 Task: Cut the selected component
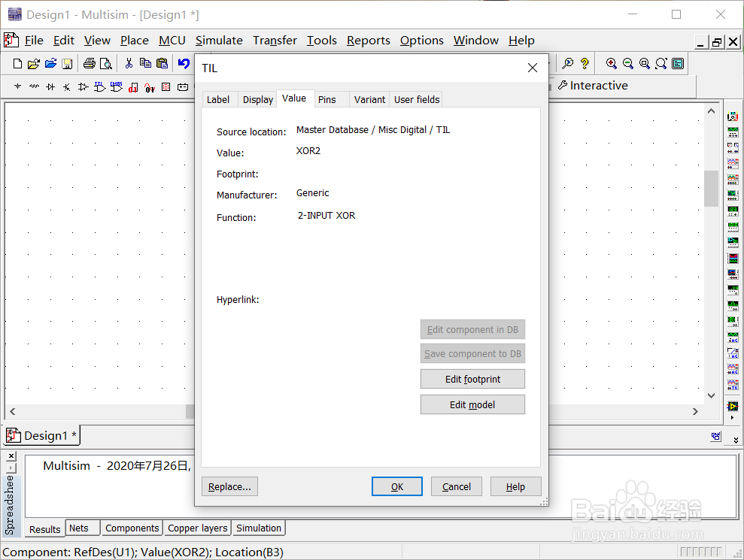(129, 64)
